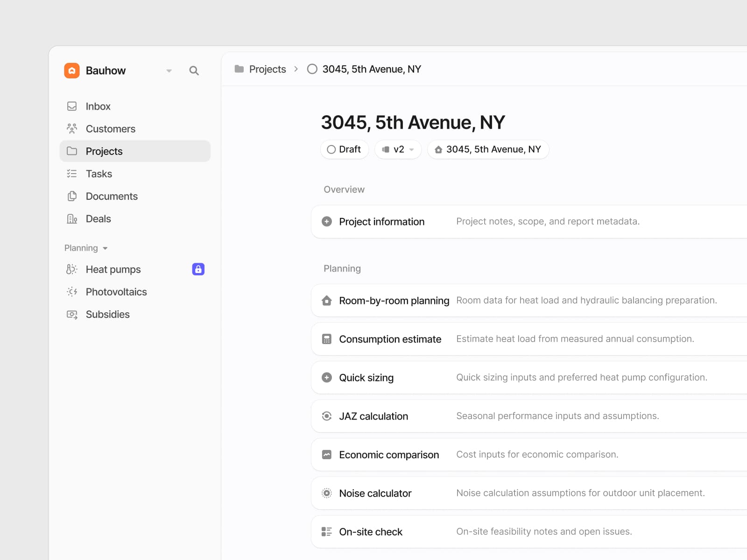Open Noise calculator row

(529, 493)
